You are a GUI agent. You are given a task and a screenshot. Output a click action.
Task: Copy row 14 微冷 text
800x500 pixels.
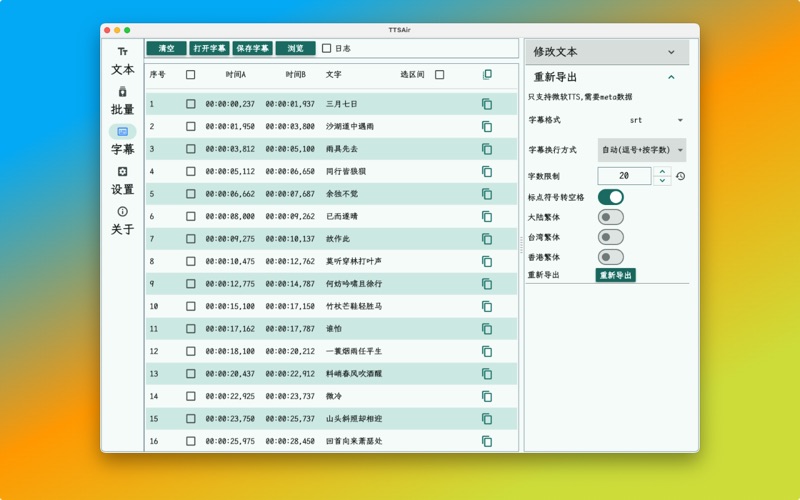click(x=487, y=396)
